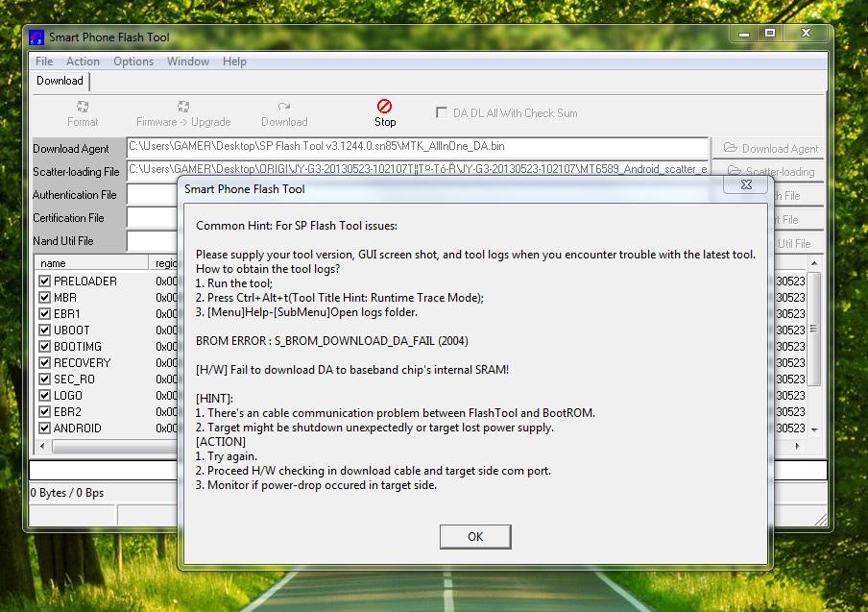Uncheck the SEC_RO partition checkbox
The width and height of the screenshot is (868, 612).
[x=45, y=379]
